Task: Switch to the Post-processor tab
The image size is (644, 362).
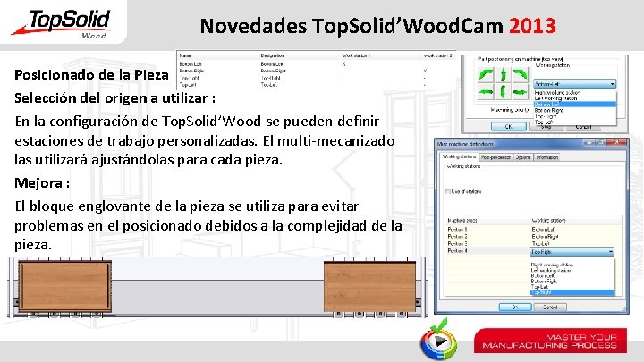Action: point(496,157)
